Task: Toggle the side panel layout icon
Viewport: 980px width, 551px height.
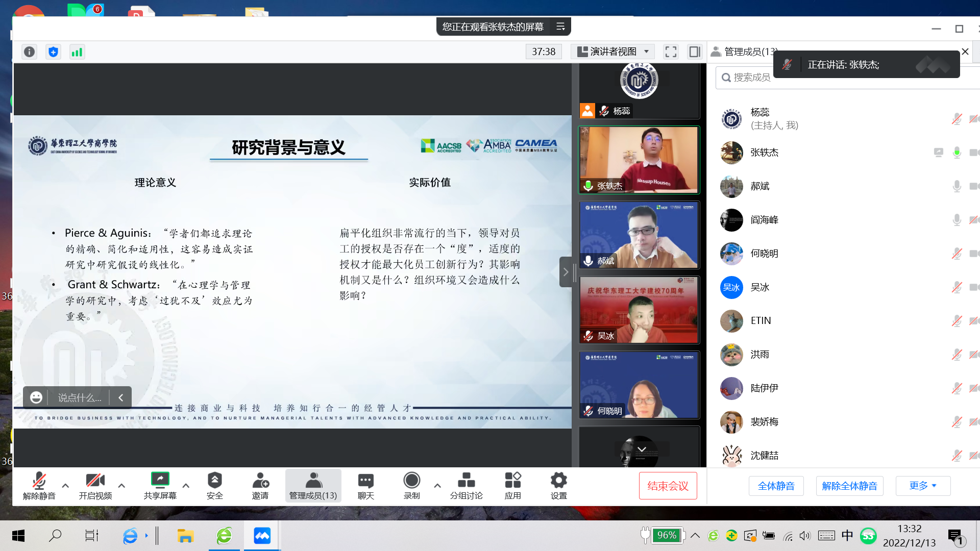Action: [694, 52]
